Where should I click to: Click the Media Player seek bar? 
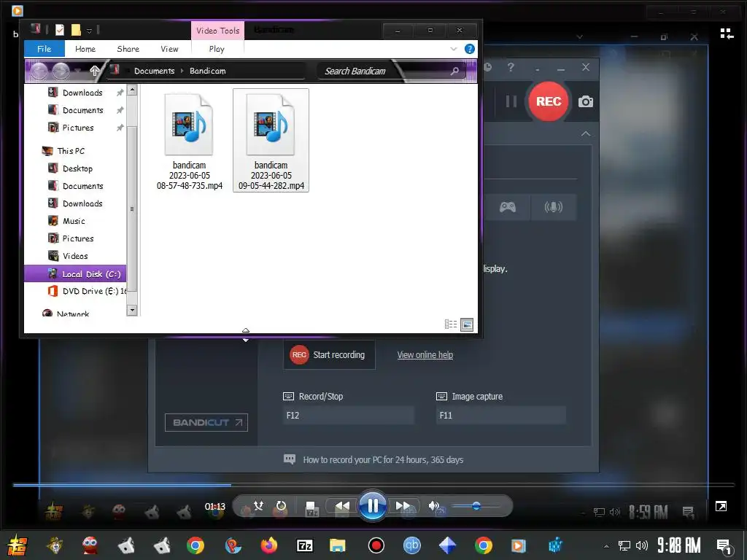(373, 485)
